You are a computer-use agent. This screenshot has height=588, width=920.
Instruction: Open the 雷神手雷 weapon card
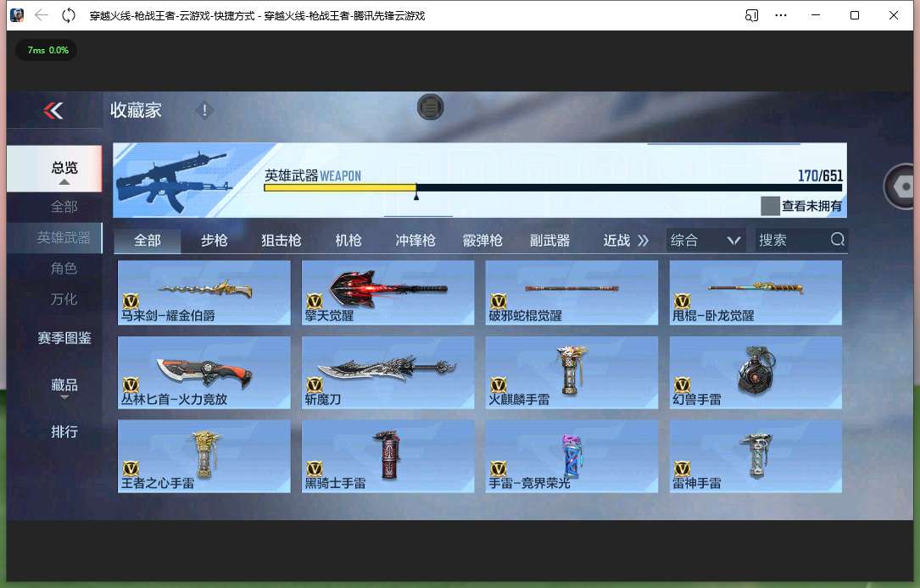[756, 457]
